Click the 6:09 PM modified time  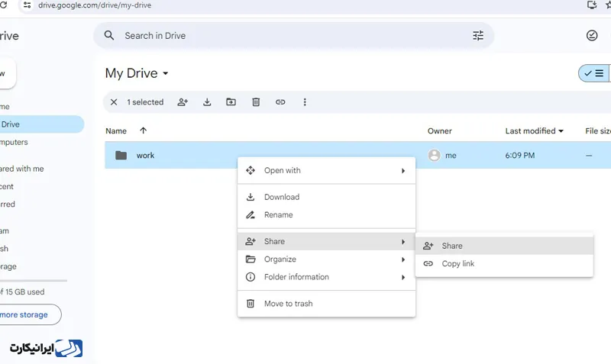[x=520, y=156]
